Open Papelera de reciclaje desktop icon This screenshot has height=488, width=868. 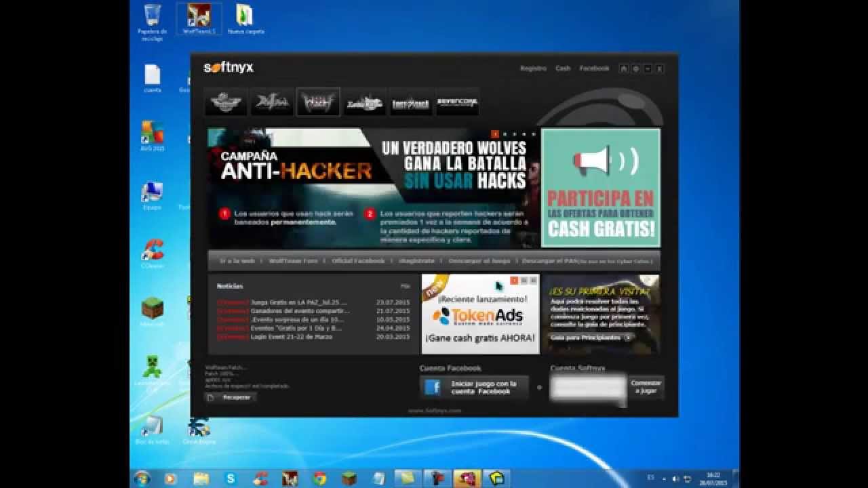click(153, 22)
